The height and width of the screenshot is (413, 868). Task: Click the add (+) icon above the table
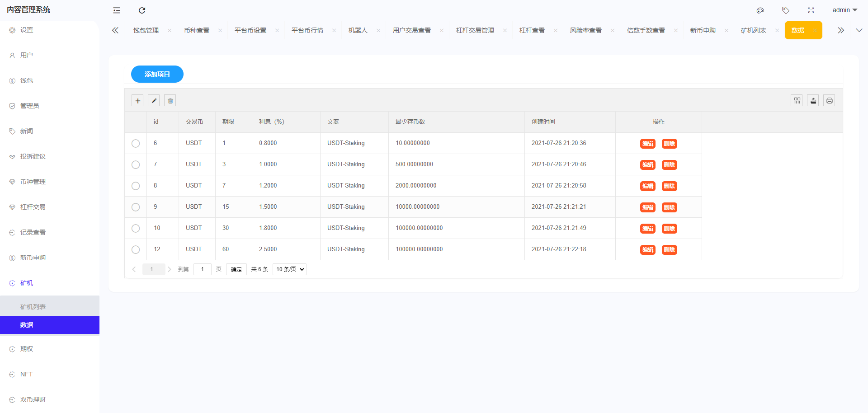137,100
